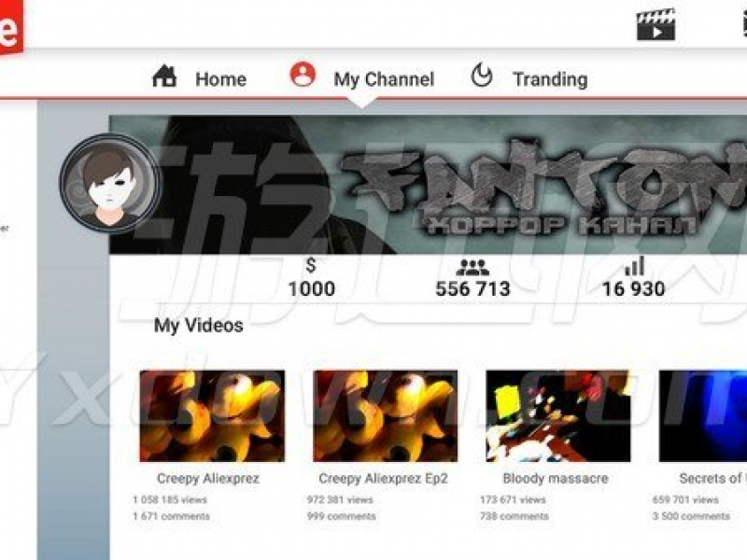Screen dimensions: 747x560
Task: Click the Home house icon
Action: pyautogui.click(x=164, y=77)
